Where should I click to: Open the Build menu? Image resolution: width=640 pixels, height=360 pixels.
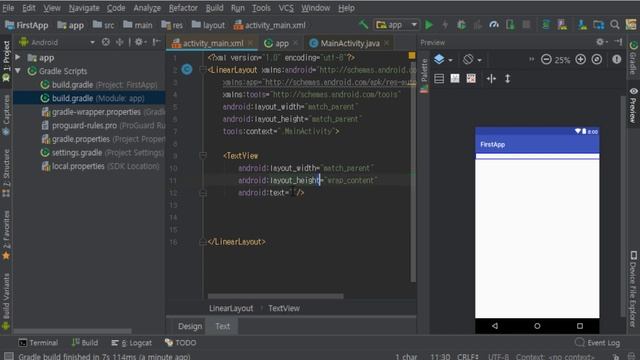point(214,8)
